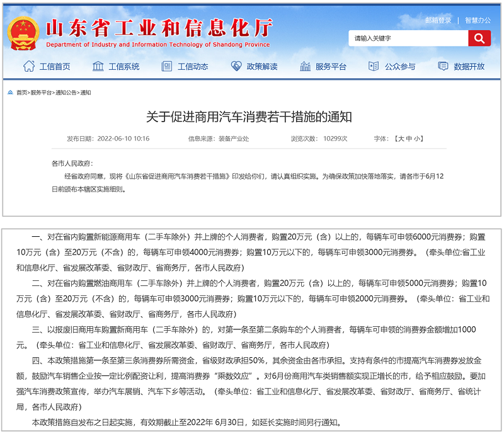Click 首页 in the breadcrumb

pyautogui.click(x=22, y=93)
